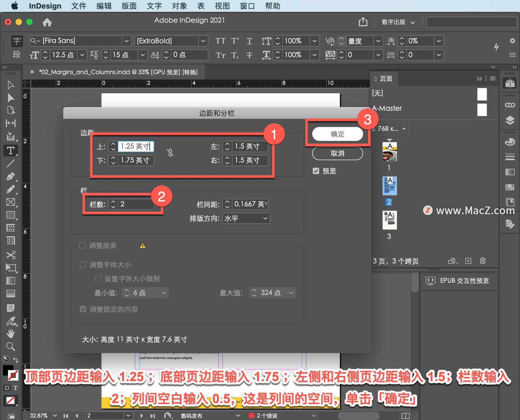
Task: Toggle the Preview checkbox
Action: coord(316,171)
